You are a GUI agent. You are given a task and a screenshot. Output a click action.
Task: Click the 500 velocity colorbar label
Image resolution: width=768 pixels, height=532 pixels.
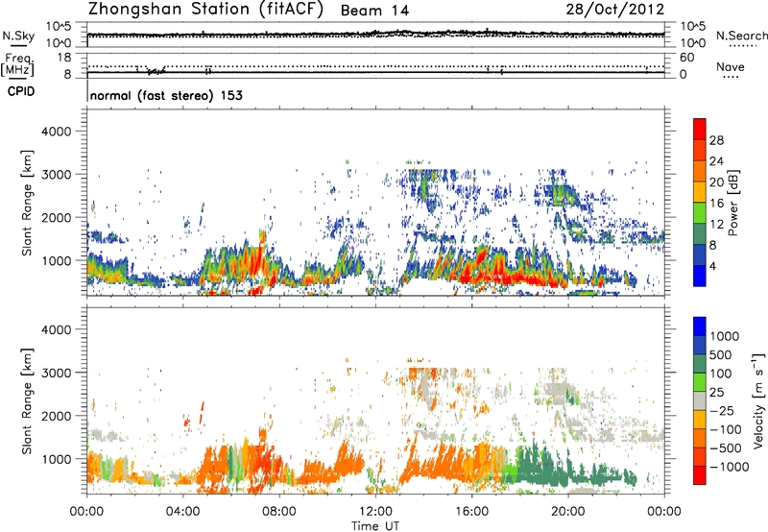pos(720,354)
